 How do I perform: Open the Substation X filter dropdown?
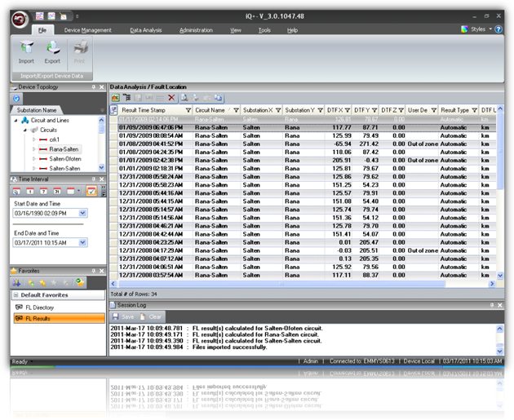click(278, 110)
